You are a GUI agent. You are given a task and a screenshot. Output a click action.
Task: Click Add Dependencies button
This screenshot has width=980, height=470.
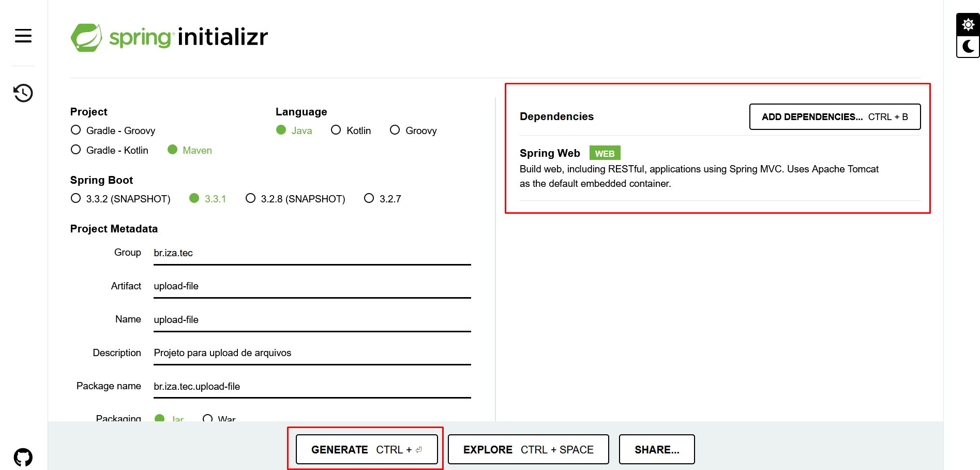[x=835, y=116]
